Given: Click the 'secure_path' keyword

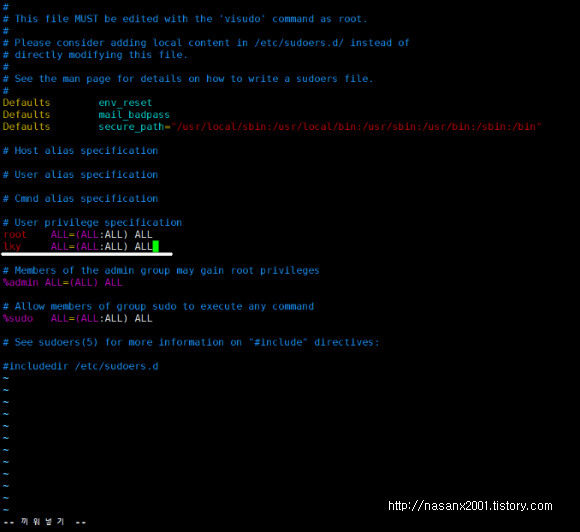Looking at the screenshot, I should pyautogui.click(x=131, y=127).
